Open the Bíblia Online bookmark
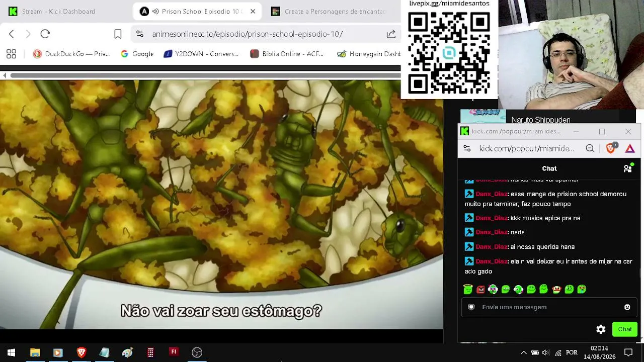Image resolution: width=644 pixels, height=362 pixels. (x=287, y=54)
